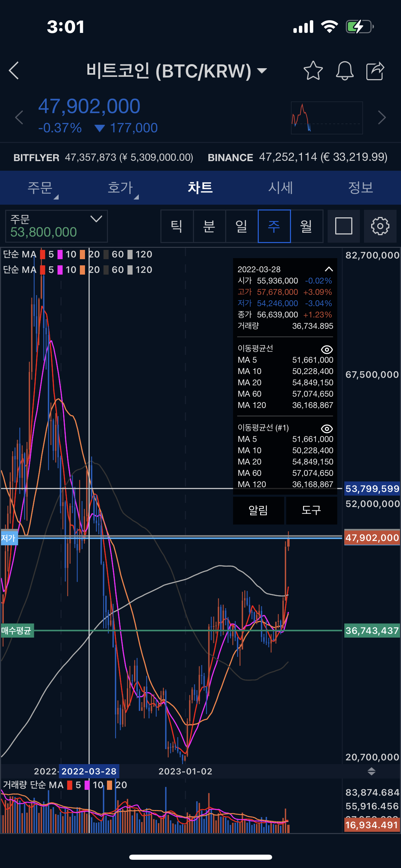401x868 pixels.
Task: Tap 종가 56,639,000 row in info panel
Action: 285,315
